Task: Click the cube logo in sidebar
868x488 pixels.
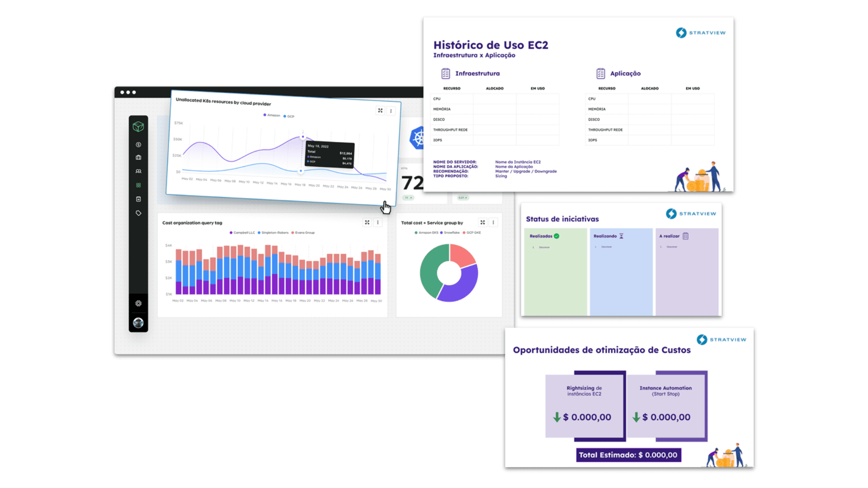Action: (138, 127)
